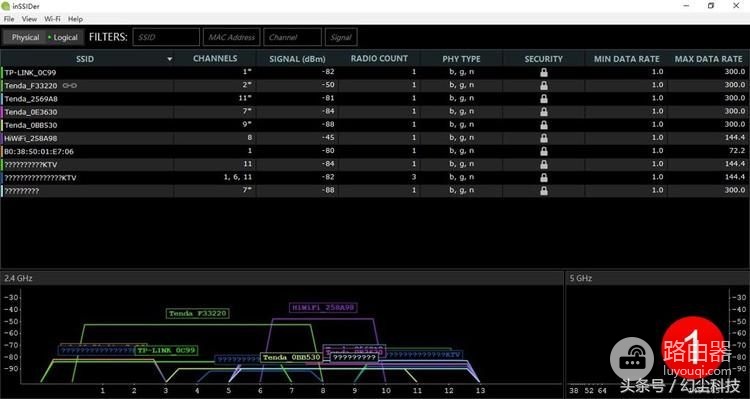Select the Tenda_2569A8 color-coded row
The image size is (750, 399).
click(375, 99)
